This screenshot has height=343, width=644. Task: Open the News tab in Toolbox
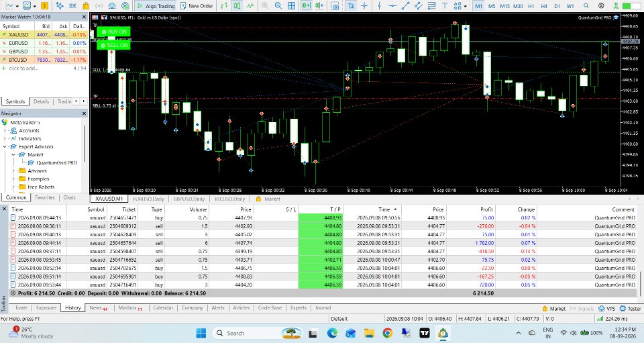98,307
